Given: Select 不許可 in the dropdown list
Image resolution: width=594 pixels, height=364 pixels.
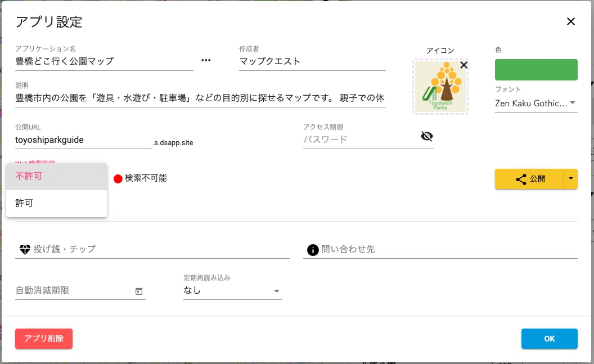Looking at the screenshot, I should click(x=56, y=177).
